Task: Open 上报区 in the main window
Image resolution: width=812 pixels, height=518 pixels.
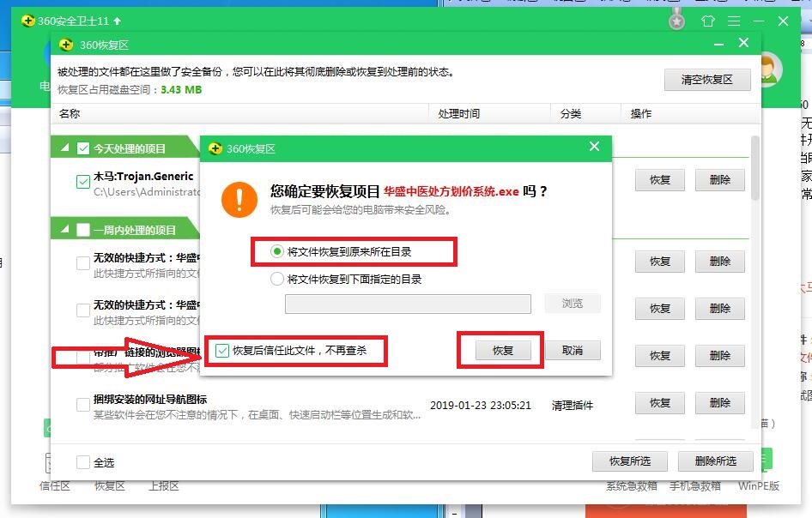Action: pyautogui.click(x=164, y=486)
